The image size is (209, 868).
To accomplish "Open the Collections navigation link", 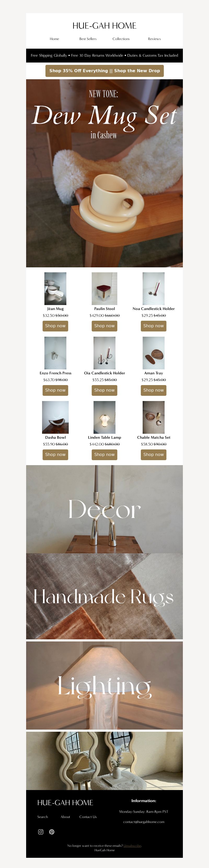I will pos(121,39).
